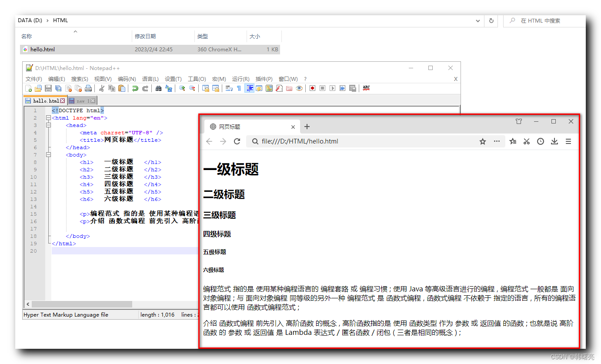601x364 pixels.
Task: Open the browser downloads icon
Action: [554, 141]
